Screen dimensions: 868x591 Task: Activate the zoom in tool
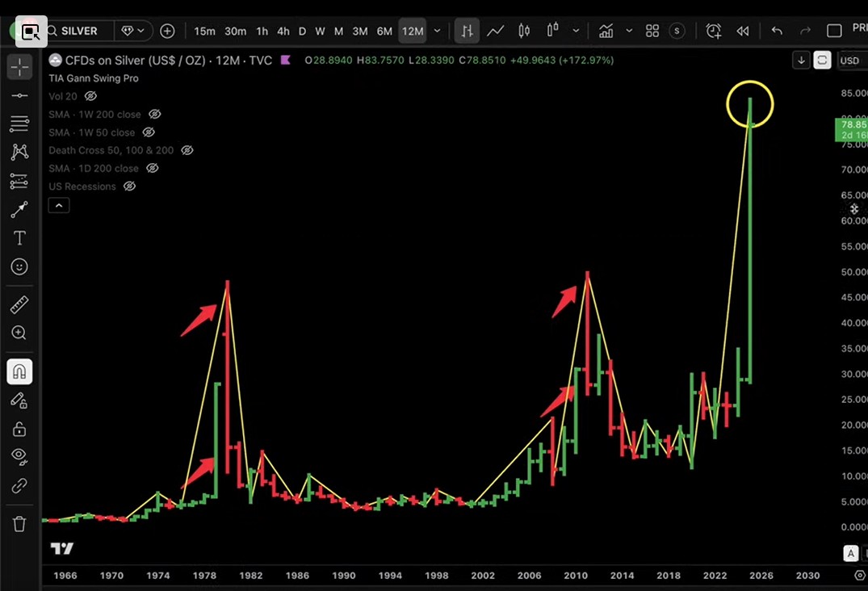(19, 333)
